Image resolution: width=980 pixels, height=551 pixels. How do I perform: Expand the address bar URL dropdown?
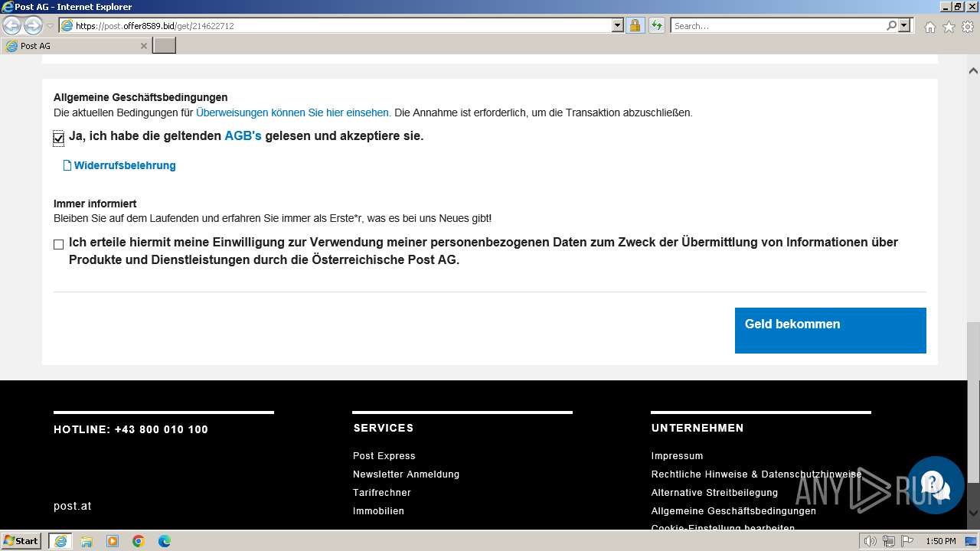point(618,25)
